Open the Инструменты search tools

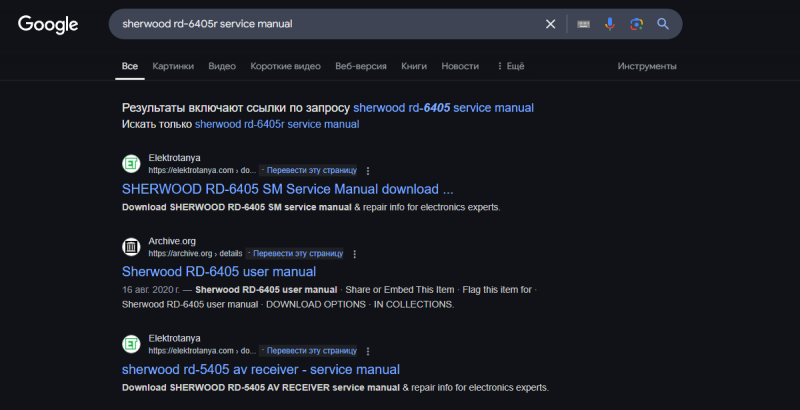(647, 66)
